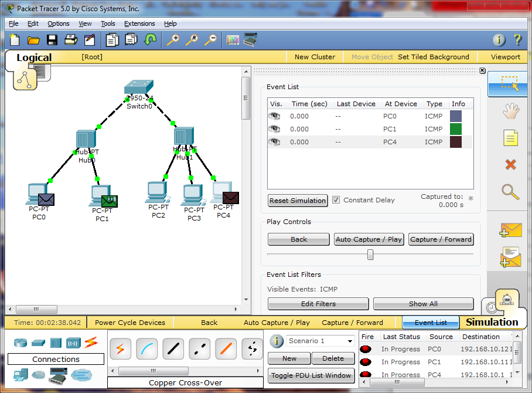Click Fire button for PC1 PDU
Viewport: 532px width, 393px height.
(366, 362)
